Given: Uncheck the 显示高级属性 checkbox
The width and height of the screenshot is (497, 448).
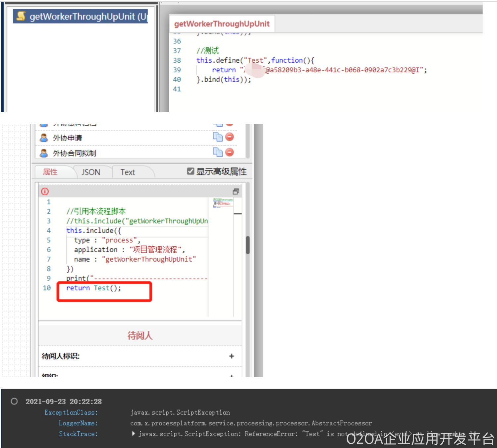Looking at the screenshot, I should point(191,171).
